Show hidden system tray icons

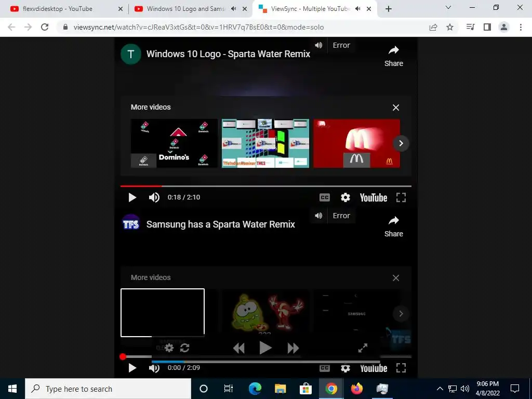tap(440, 389)
